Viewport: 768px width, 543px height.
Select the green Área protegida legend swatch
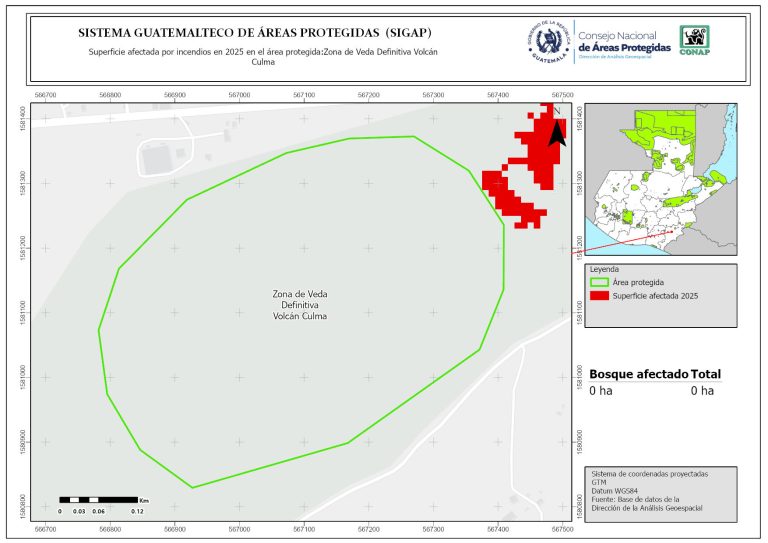599,283
